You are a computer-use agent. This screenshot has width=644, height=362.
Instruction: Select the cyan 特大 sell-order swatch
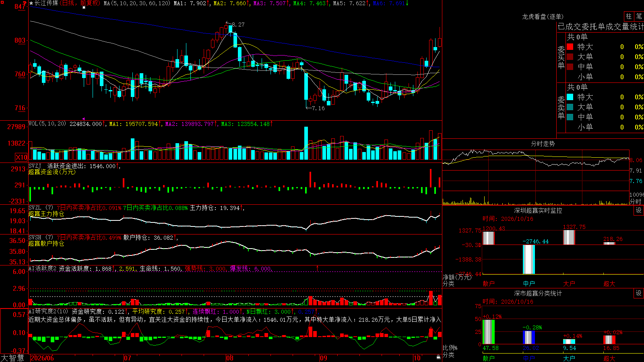tap(570, 97)
